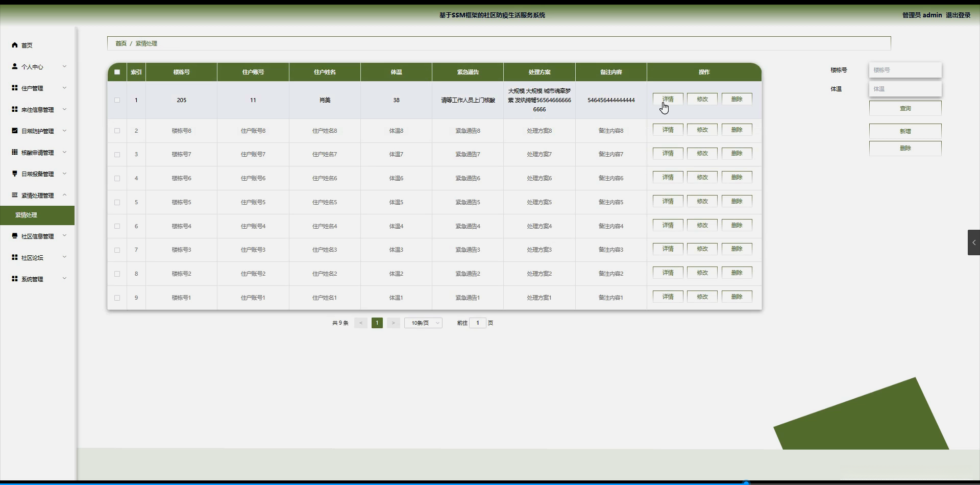This screenshot has height=485, width=980.
Task: Check the box for the 楼栋号2 row
Action: tap(117, 274)
